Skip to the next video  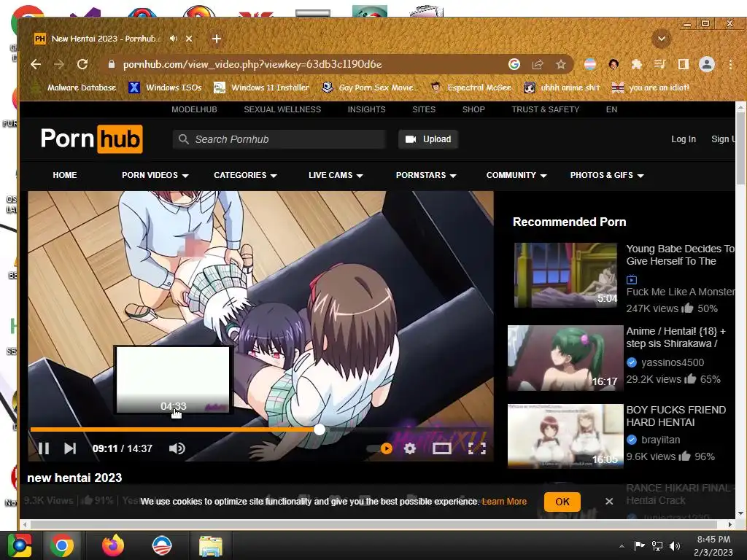[70, 448]
